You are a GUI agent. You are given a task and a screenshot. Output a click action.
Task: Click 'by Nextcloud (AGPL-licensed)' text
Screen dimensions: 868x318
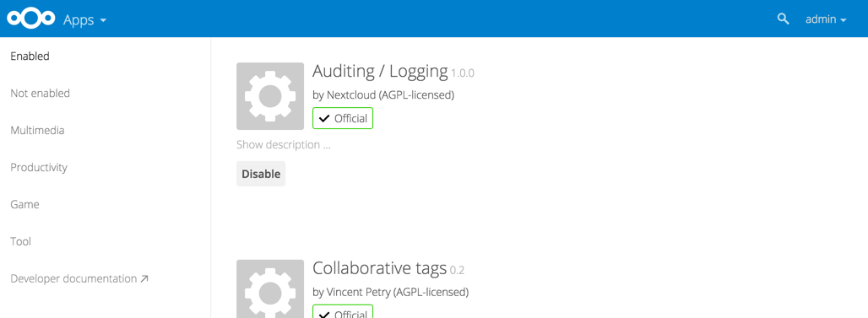pyautogui.click(x=383, y=95)
